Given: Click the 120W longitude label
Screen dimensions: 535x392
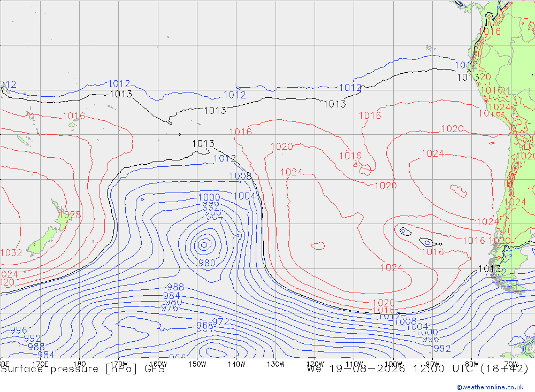Looking at the screenshot, I should pos(315,364).
